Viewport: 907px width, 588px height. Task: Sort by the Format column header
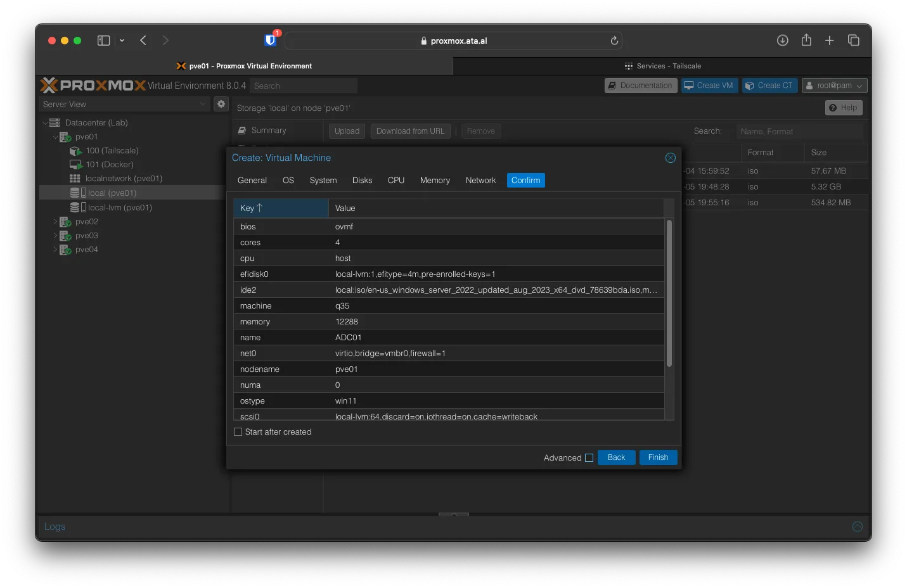coord(773,153)
